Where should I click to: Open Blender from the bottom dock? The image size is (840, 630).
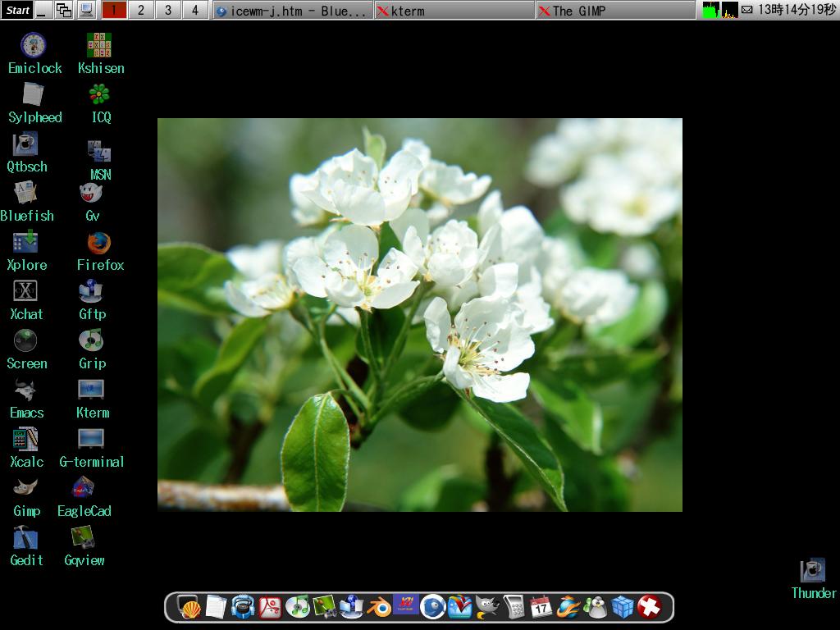click(x=378, y=607)
